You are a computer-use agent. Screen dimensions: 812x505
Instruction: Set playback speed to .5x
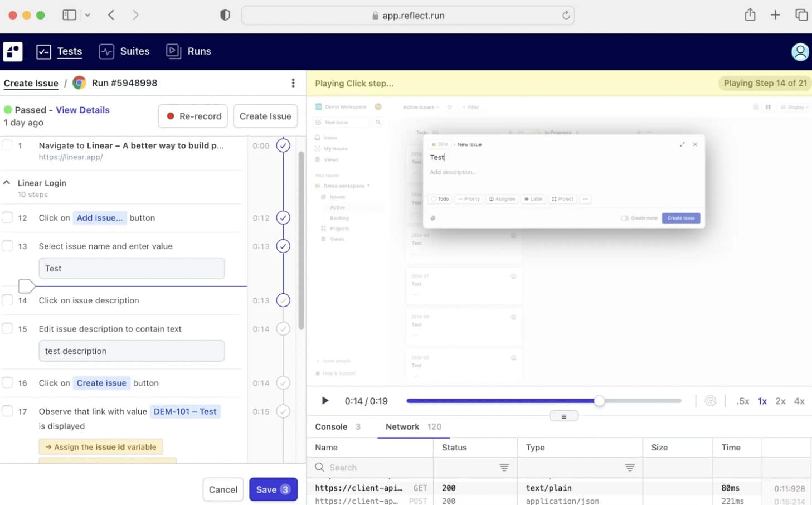[x=743, y=401]
